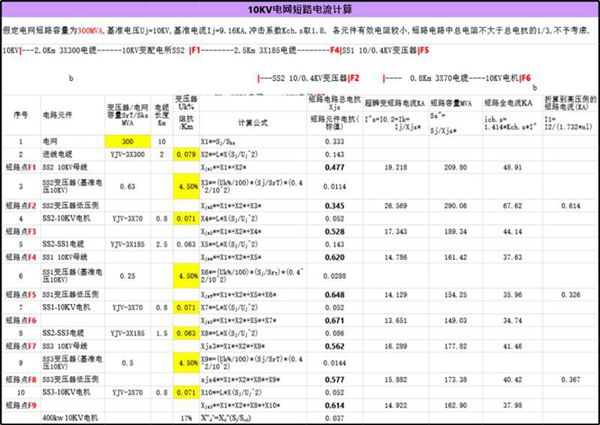Select the 400kw 10KV电机 cell
This screenshot has width=600, height=425.
pyautogui.click(x=70, y=418)
